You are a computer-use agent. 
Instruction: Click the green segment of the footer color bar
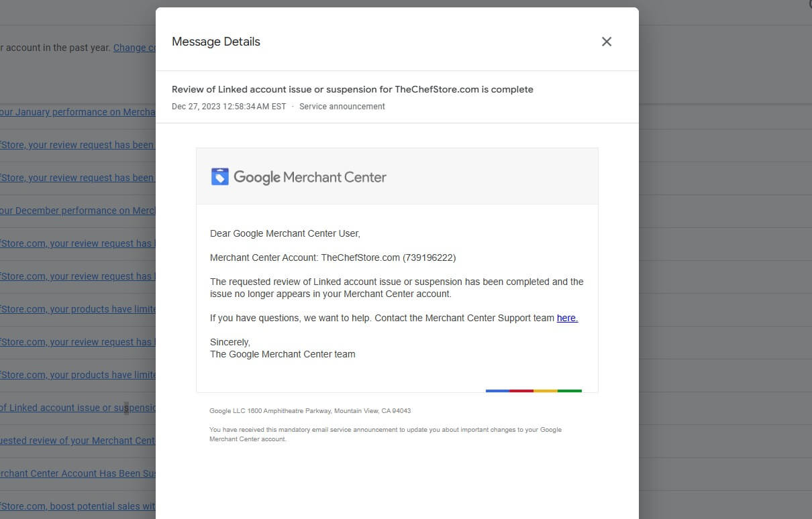(x=570, y=390)
